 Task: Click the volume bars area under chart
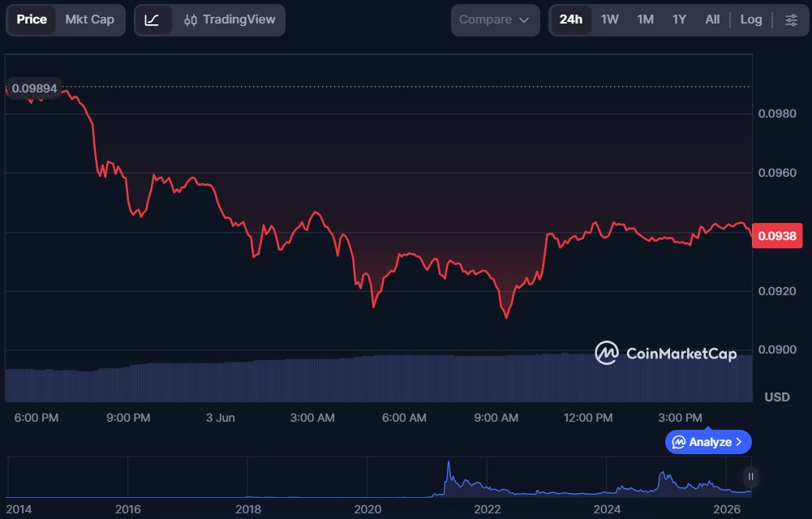[x=379, y=378]
